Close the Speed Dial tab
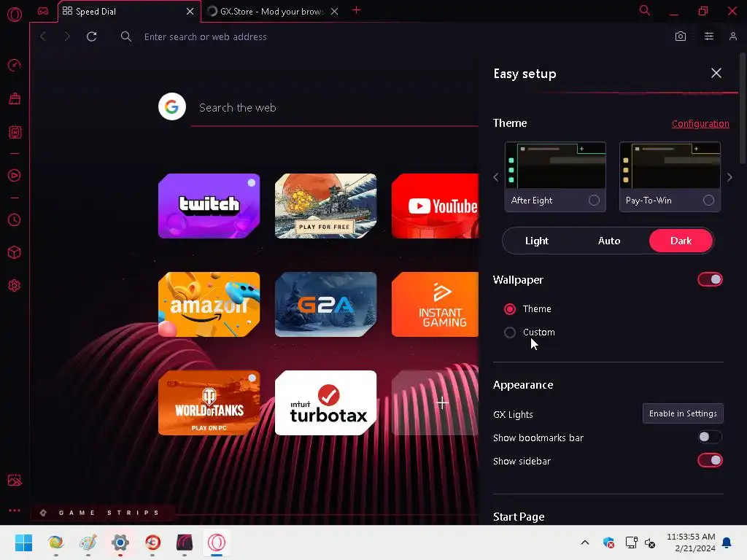Image resolution: width=747 pixels, height=560 pixels. tap(190, 12)
